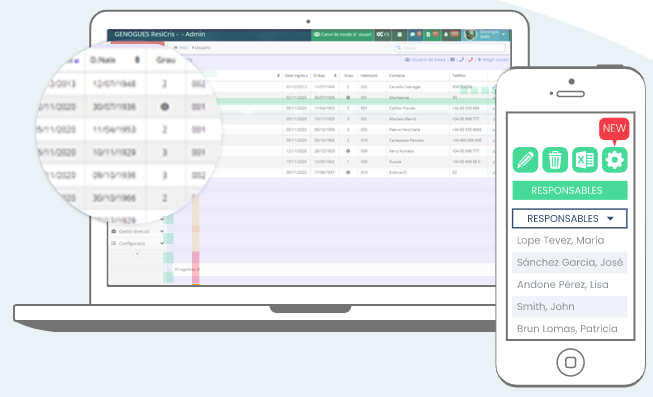Sort by D.Naix column header
The height and width of the screenshot is (397, 653).
325,76
